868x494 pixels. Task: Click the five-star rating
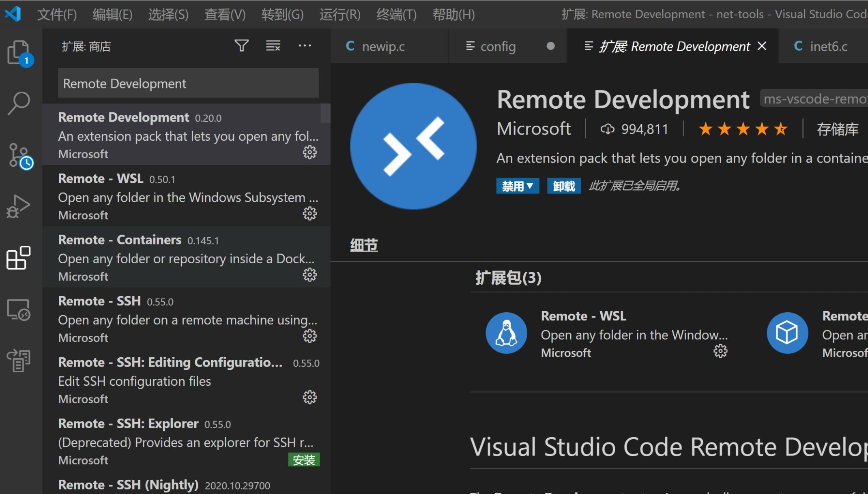[x=743, y=129]
